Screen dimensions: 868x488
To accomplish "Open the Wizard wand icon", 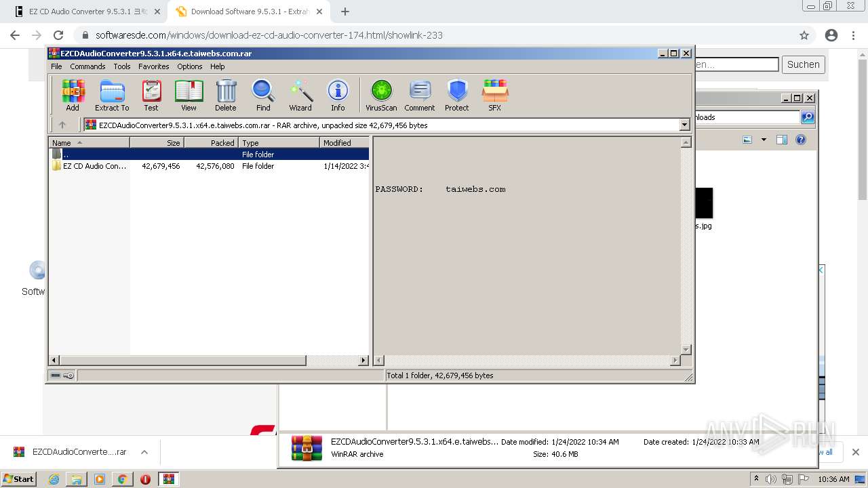I will 300,95.
